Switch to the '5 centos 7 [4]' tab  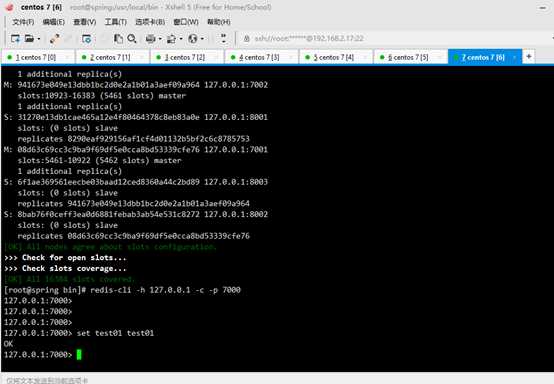pyautogui.click(x=336, y=57)
